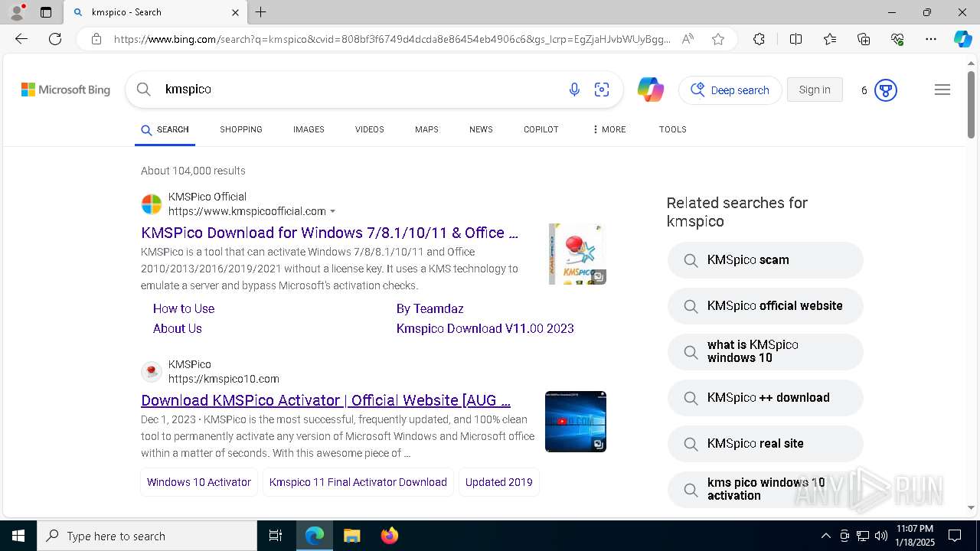Click the kmspico10.com site favicon
Image resolution: width=980 pixels, height=551 pixels.
[x=152, y=372]
